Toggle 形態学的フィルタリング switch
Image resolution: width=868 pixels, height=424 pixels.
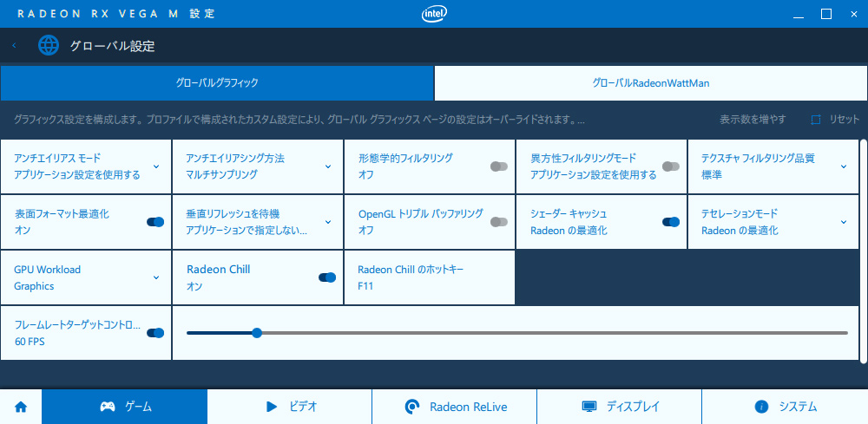pos(499,166)
